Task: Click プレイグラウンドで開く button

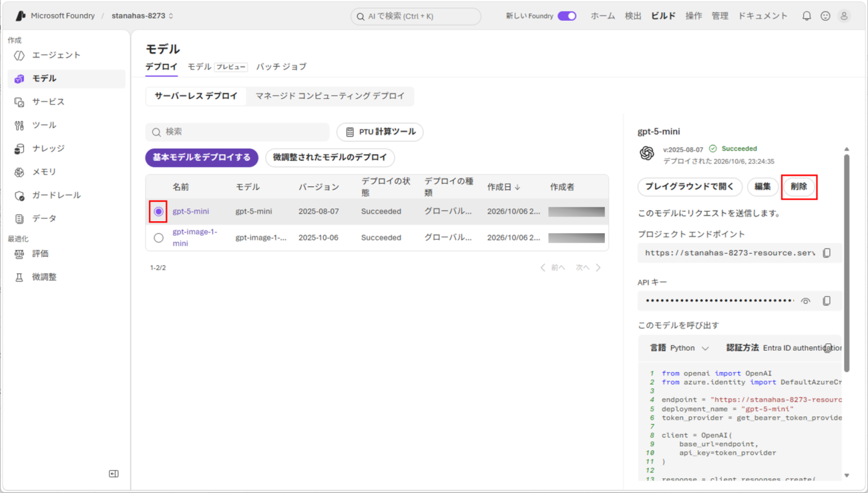Action: pyautogui.click(x=690, y=187)
